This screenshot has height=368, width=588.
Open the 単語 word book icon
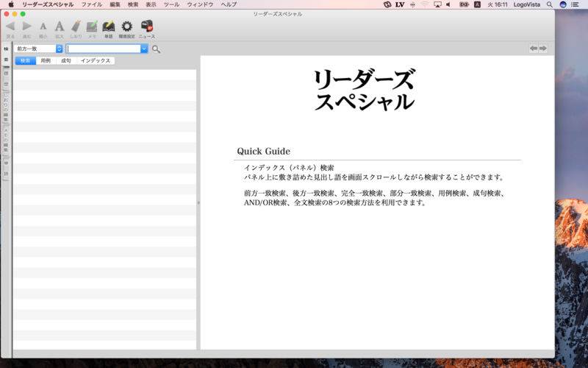(x=108, y=26)
